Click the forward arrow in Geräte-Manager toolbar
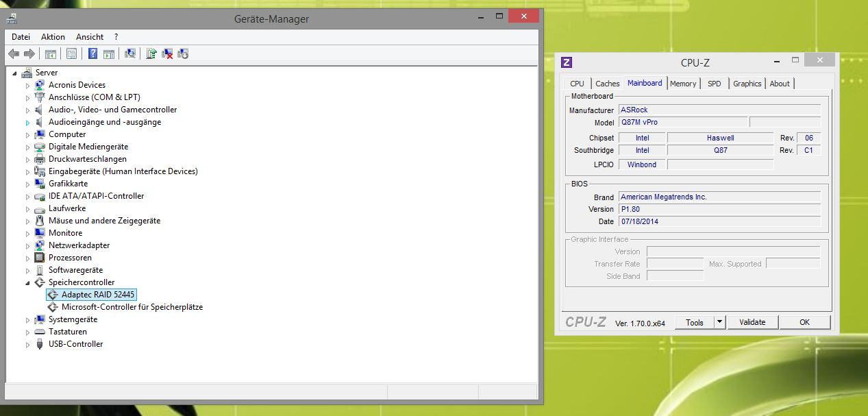 29,53
